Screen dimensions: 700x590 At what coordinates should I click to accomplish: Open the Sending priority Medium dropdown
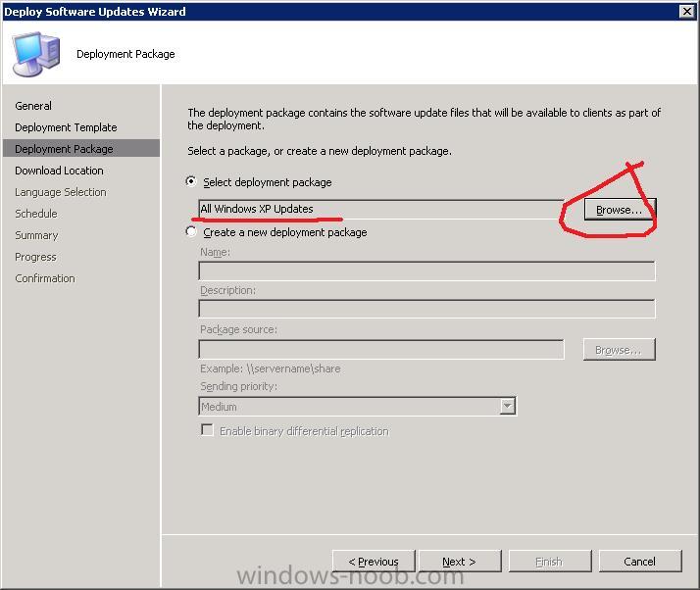pyautogui.click(x=358, y=406)
